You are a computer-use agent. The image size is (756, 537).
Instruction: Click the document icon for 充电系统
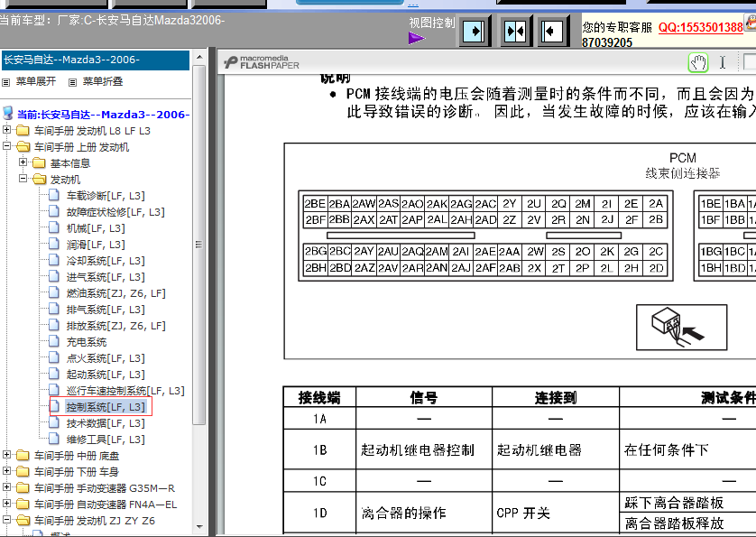coord(54,341)
